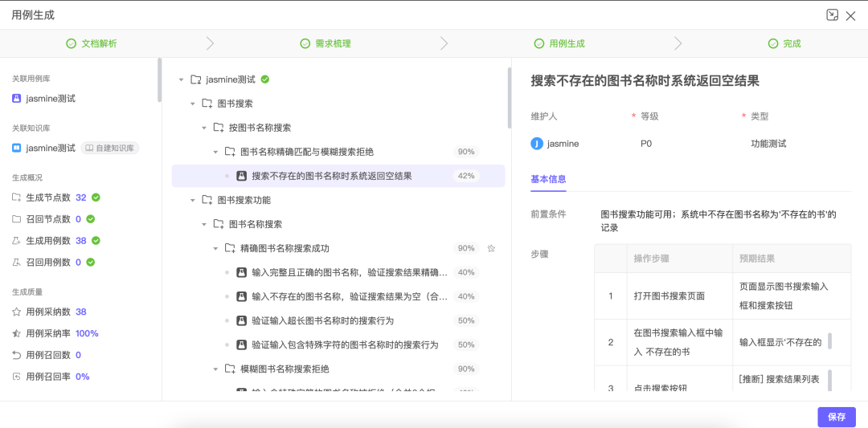Click green check next to jasmine测试 root node
The image size is (868, 428).
265,79
